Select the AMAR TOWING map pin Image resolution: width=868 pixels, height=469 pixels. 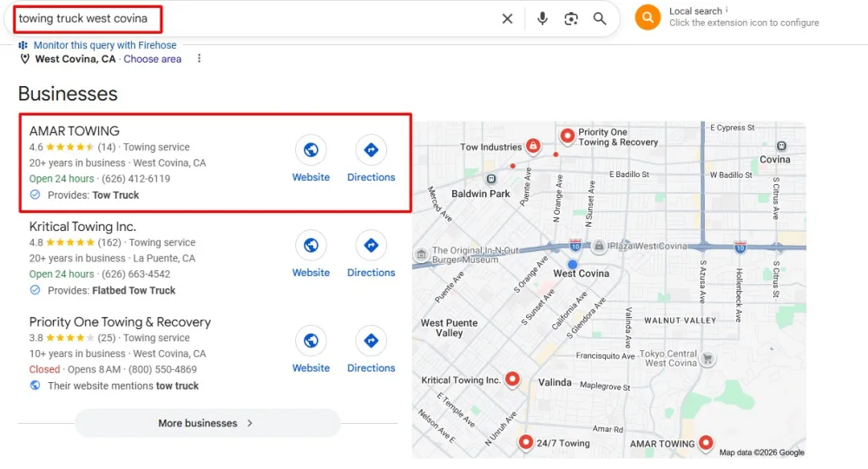click(705, 442)
